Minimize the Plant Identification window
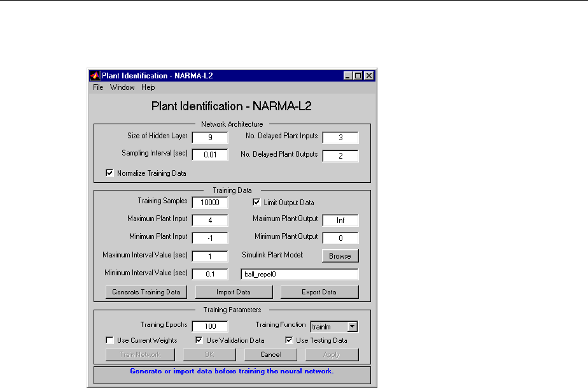 [348, 75]
